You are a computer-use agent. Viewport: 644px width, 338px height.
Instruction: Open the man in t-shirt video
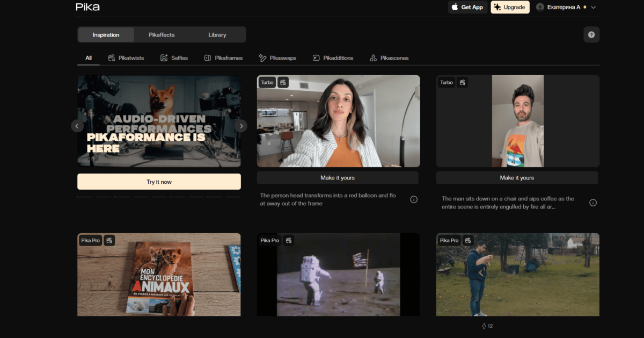[x=518, y=121]
